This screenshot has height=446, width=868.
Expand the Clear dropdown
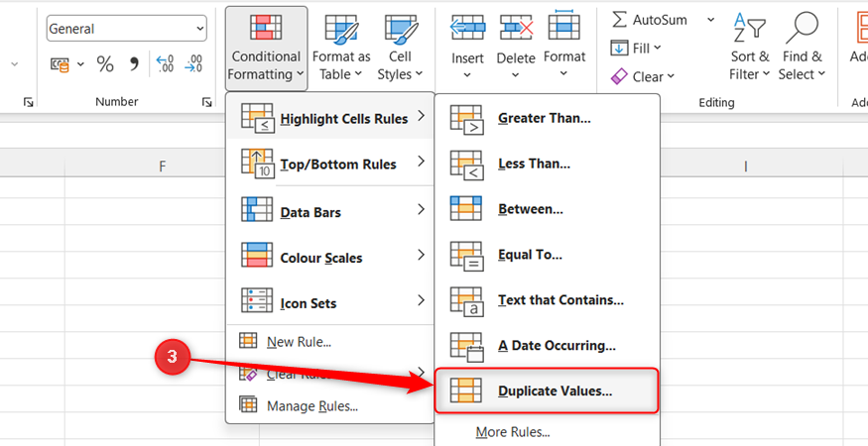643,76
